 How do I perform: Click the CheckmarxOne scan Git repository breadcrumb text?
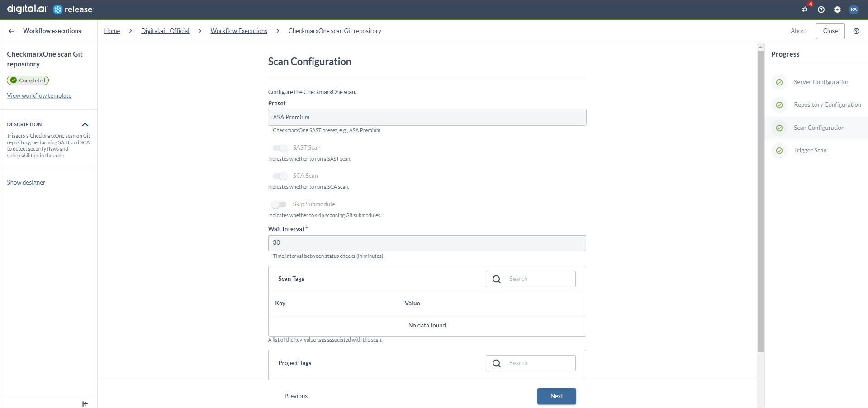335,31
